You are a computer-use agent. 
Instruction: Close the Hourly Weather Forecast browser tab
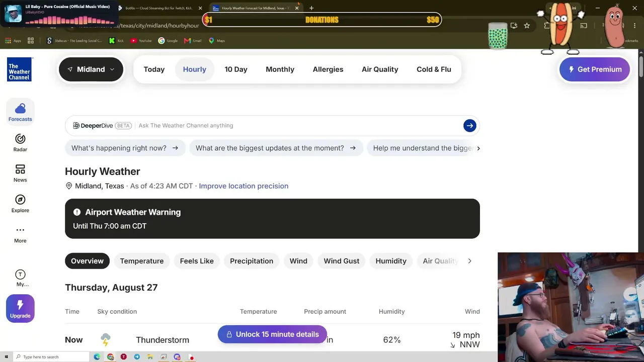tap(297, 8)
